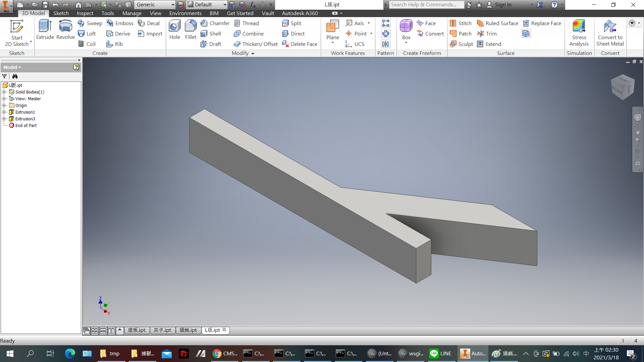
Task: Start a new 2D Sketch
Action: (17, 33)
